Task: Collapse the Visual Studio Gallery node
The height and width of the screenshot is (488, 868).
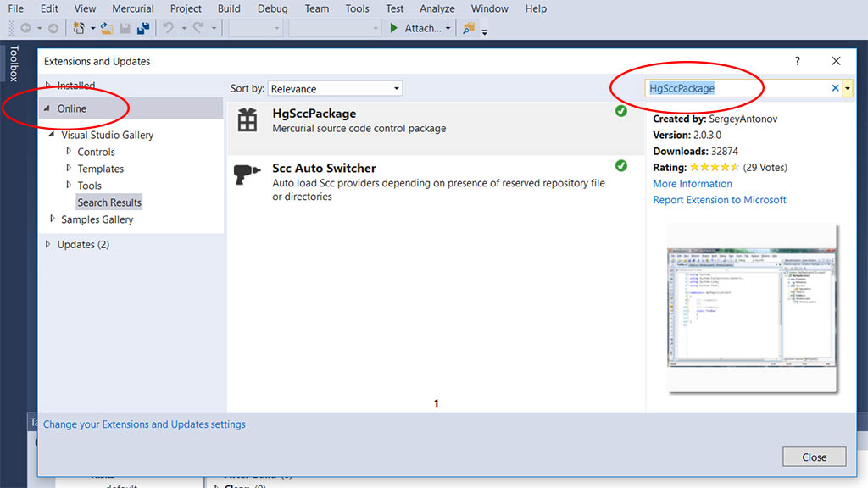Action: [52, 135]
